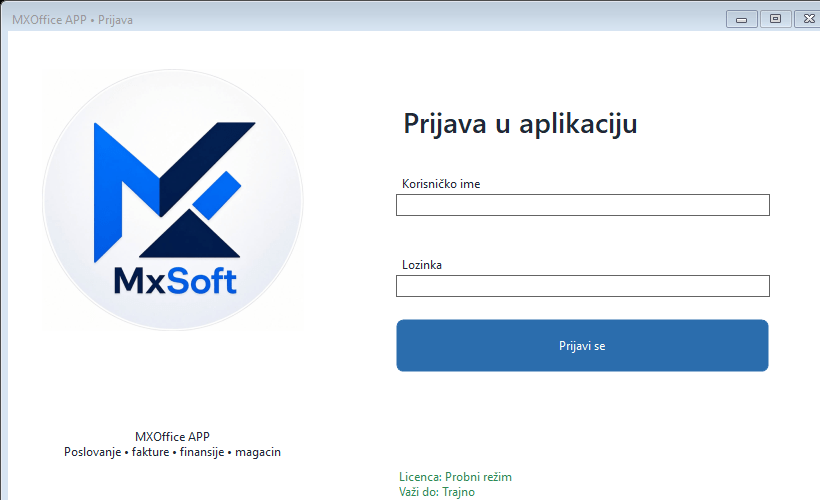Click the MxSoft logo image
Screen dimensions: 820x500
173,200
